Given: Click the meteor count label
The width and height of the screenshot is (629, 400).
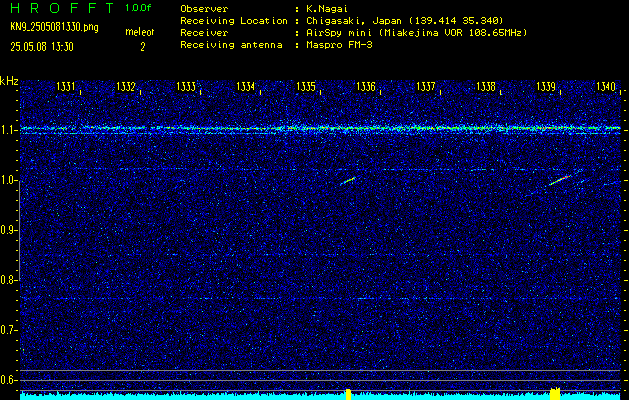Looking at the screenshot, I should pos(140,32).
